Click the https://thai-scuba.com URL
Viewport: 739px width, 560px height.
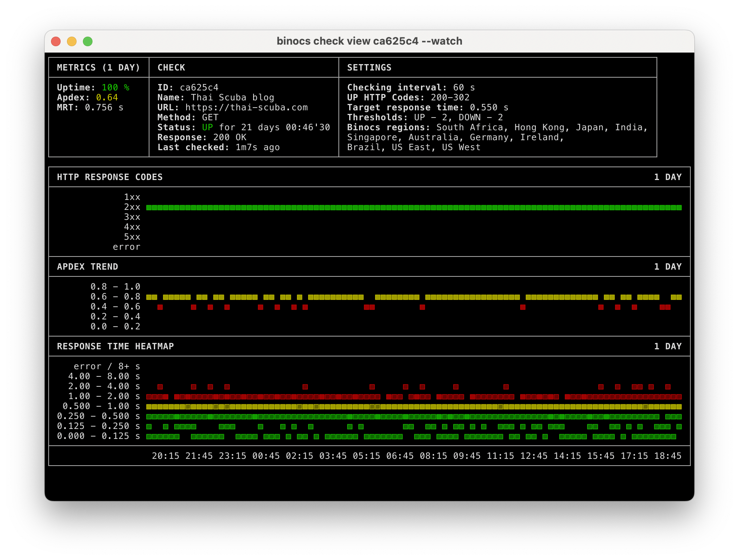246,108
